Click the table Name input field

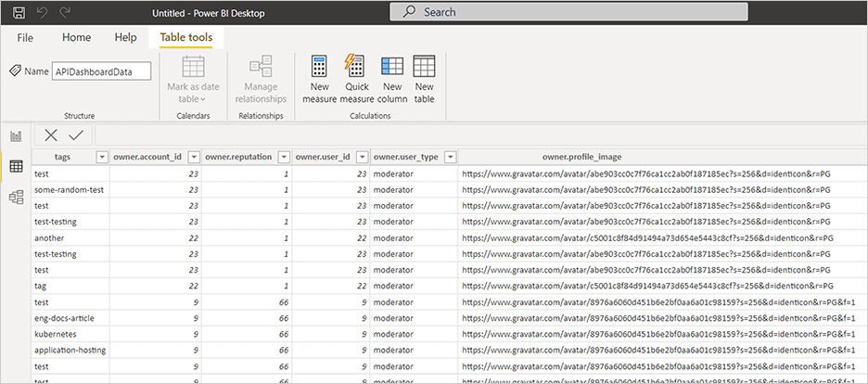(x=101, y=71)
